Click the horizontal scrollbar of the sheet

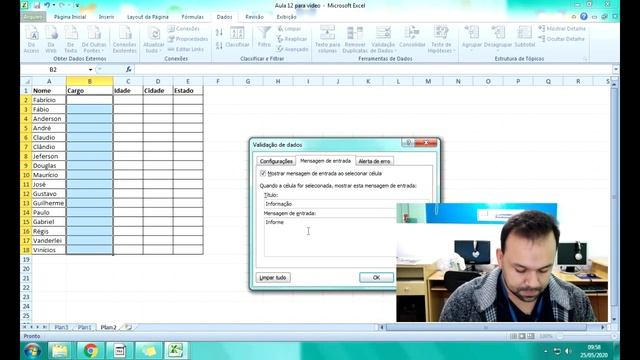pos(486,327)
